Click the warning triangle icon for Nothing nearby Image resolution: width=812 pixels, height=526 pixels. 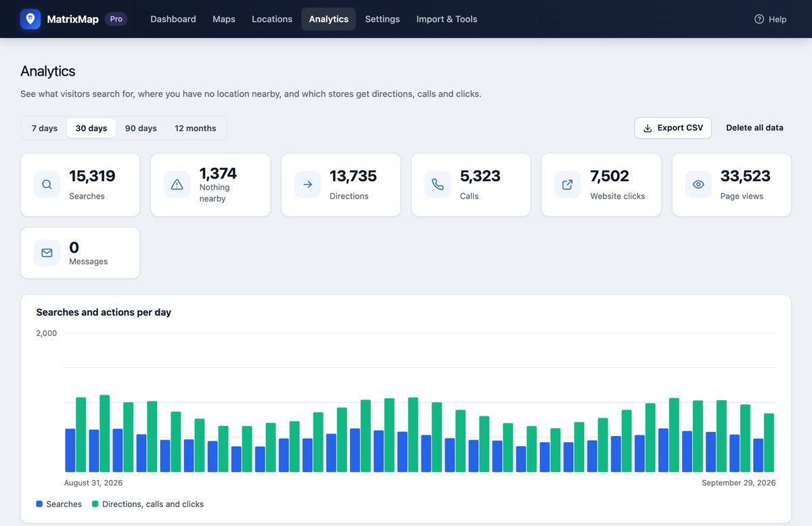click(177, 185)
